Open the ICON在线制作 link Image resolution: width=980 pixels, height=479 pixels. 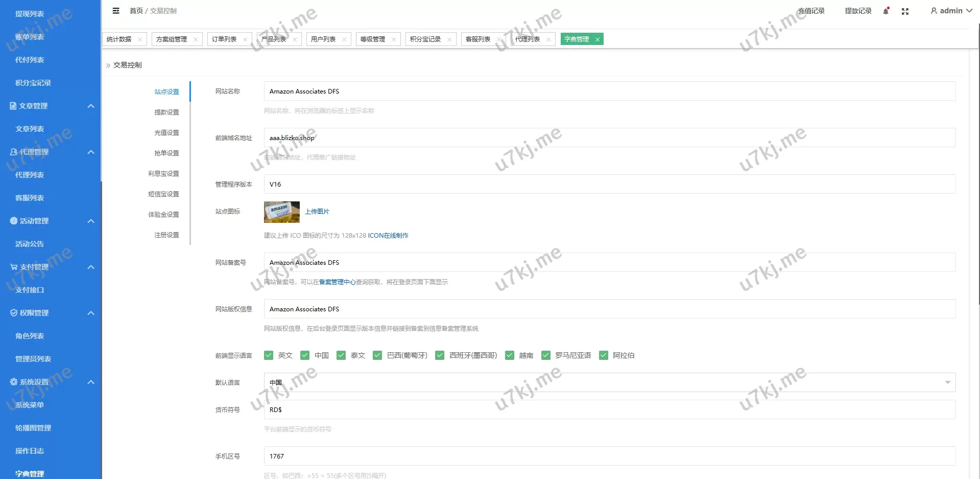coord(388,236)
